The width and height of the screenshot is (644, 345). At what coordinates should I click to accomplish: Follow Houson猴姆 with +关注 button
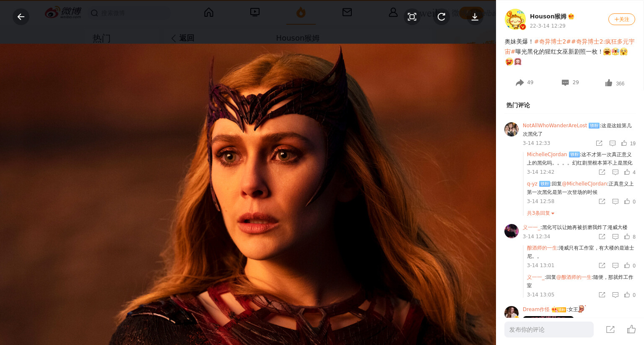621,19
